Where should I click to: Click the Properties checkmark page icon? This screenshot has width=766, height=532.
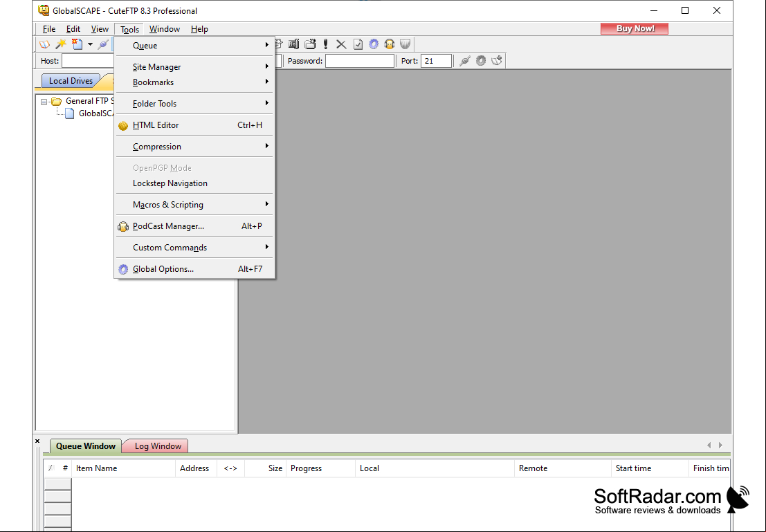point(358,44)
